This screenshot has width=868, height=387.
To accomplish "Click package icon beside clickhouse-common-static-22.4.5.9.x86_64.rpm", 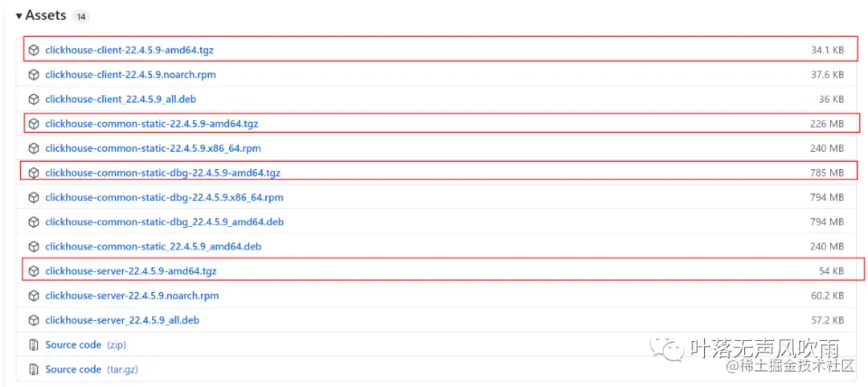I will click(34, 148).
